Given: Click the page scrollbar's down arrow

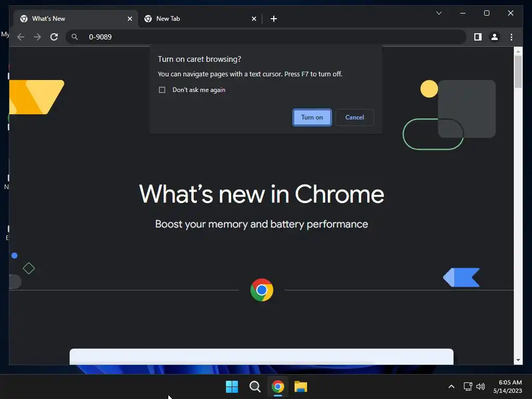Looking at the screenshot, I should pyautogui.click(x=518, y=360).
